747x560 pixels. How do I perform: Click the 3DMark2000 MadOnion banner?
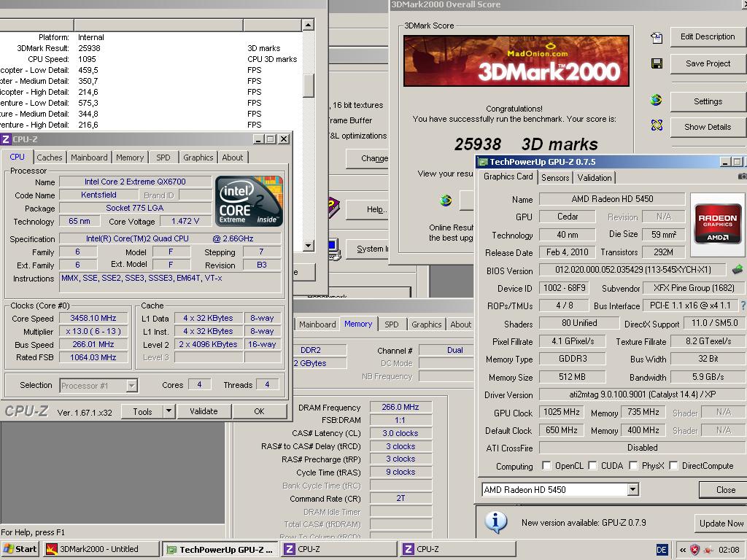tap(516, 61)
